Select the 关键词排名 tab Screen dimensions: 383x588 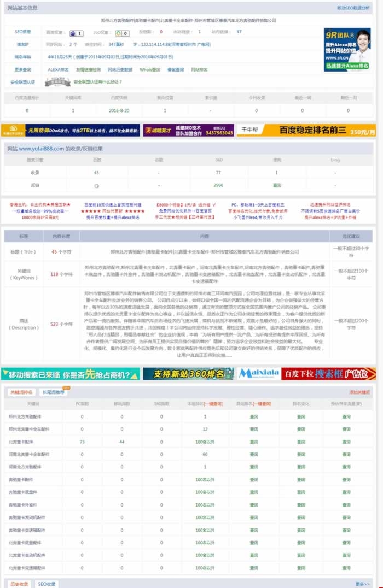(22, 392)
